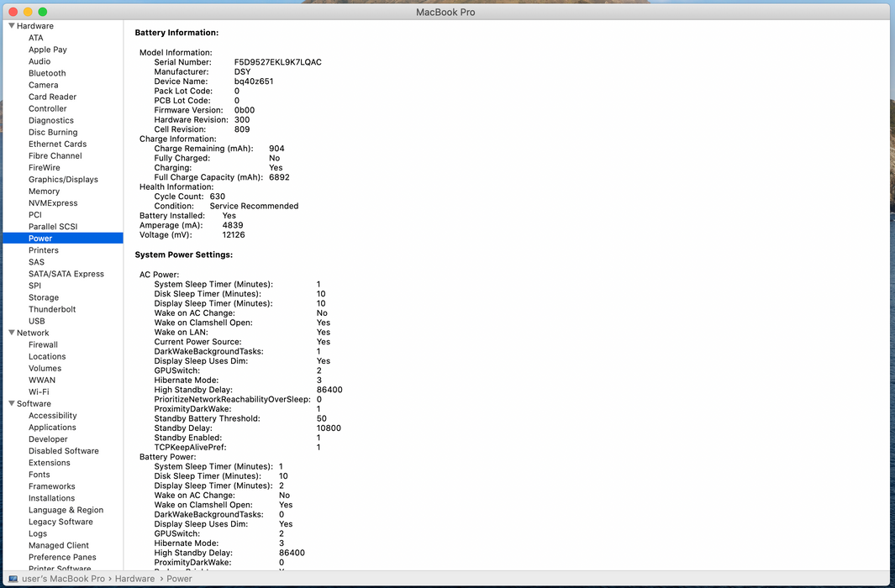The width and height of the screenshot is (895, 588).
Task: Open USB device tree
Action: (36, 321)
